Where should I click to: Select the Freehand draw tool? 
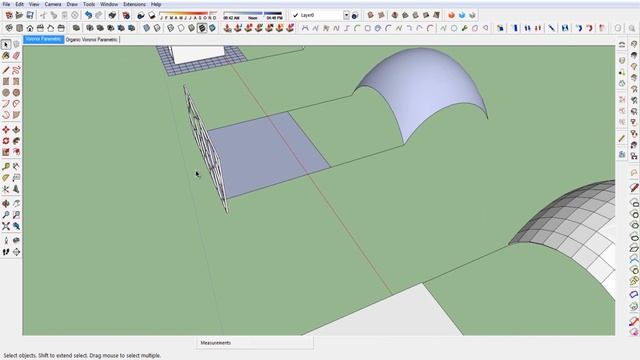coord(16,70)
